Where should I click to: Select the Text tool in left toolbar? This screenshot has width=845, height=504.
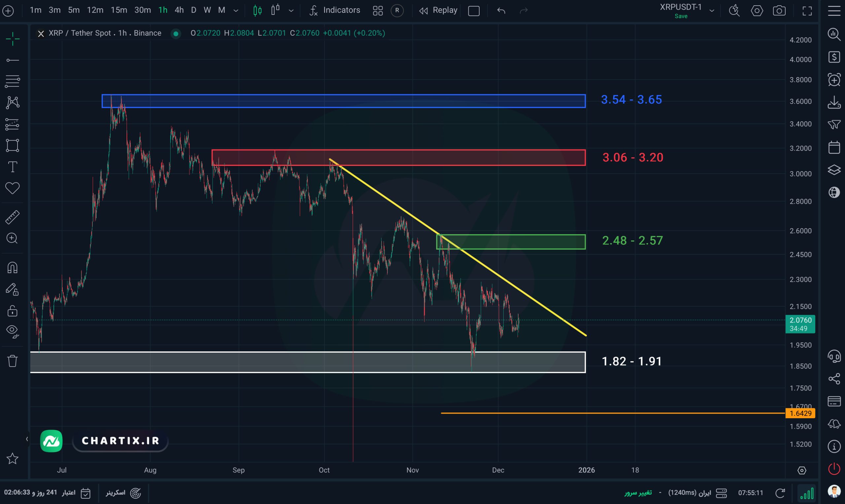pyautogui.click(x=13, y=167)
